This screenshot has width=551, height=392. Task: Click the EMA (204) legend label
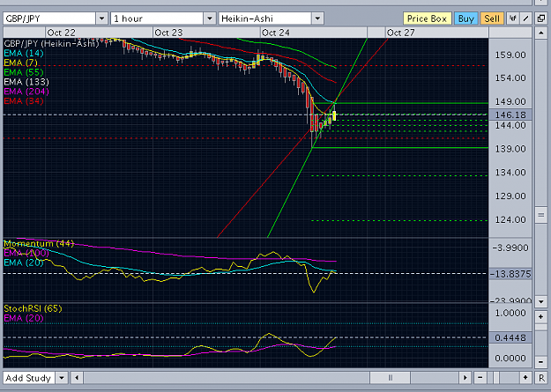pyautogui.click(x=26, y=92)
